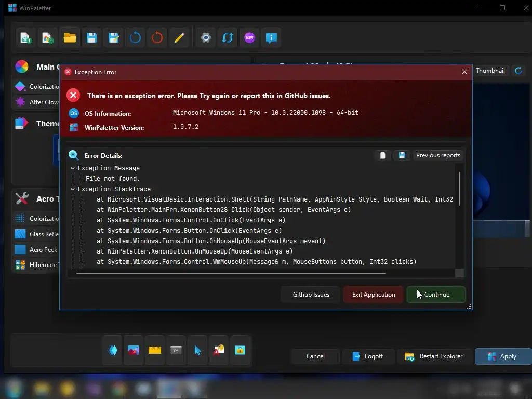Open the blue cursor arrow icon
This screenshot has width=532, height=399.
[197, 350]
